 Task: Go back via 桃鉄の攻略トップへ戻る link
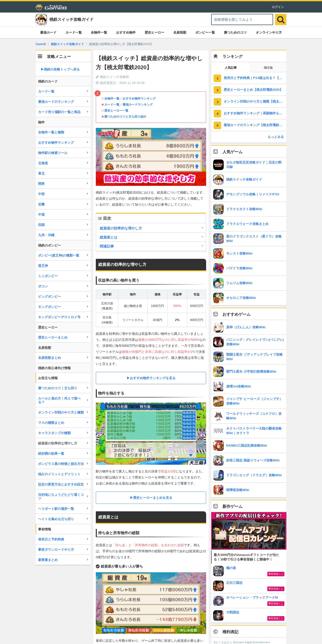coord(60,69)
